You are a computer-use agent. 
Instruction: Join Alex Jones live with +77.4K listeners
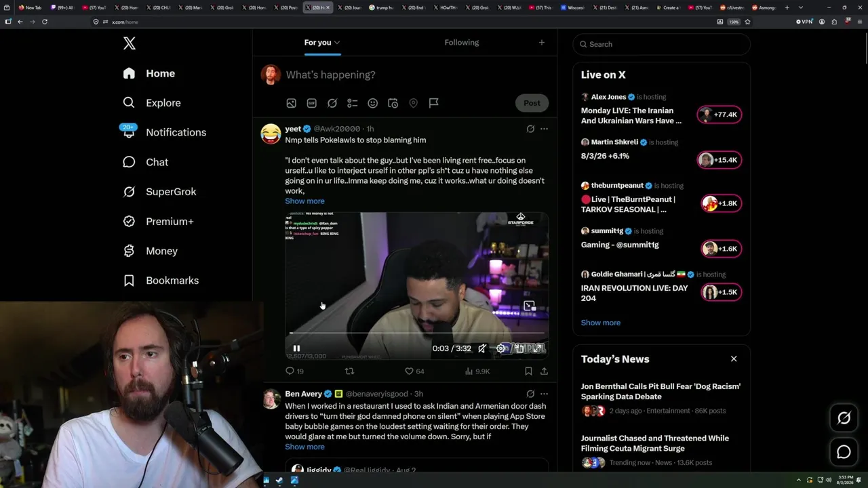coord(719,115)
